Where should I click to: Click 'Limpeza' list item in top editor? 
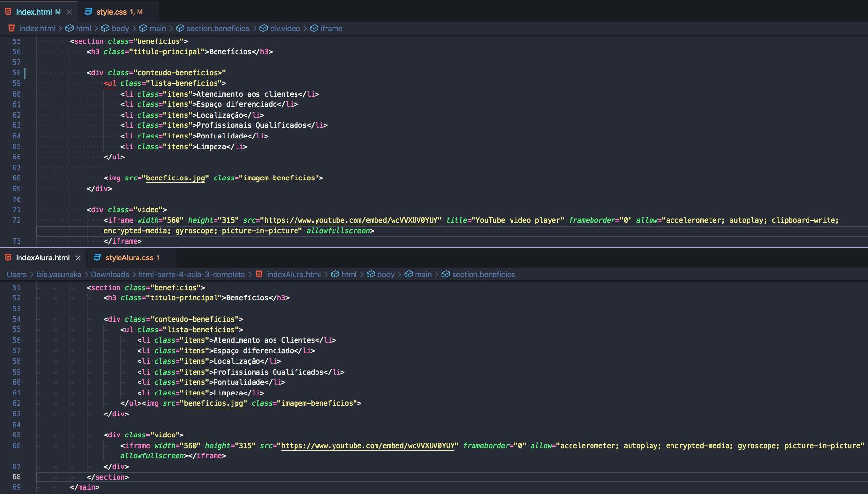point(211,147)
